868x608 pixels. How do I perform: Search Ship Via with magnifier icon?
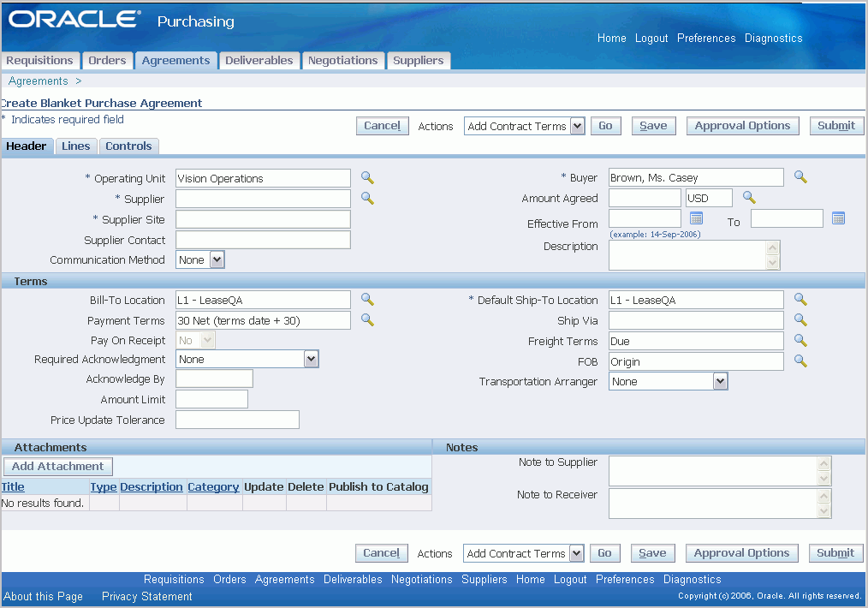point(800,319)
